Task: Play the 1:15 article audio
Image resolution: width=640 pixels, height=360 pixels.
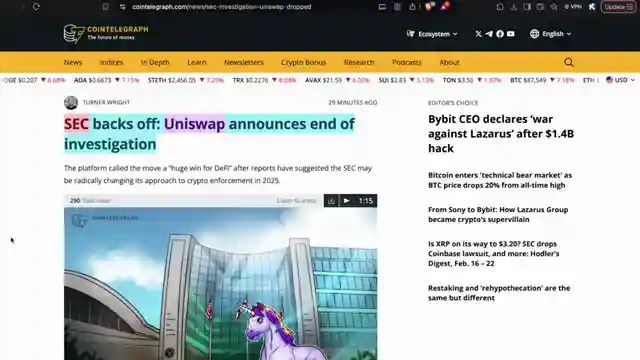Action: tap(347, 200)
